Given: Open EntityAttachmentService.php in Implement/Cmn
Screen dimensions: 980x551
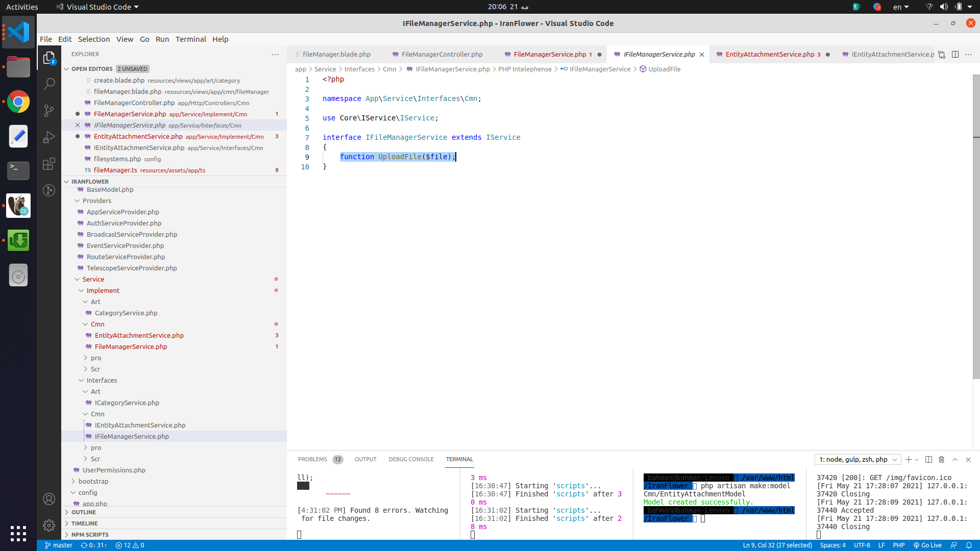Looking at the screenshot, I should pos(139,335).
